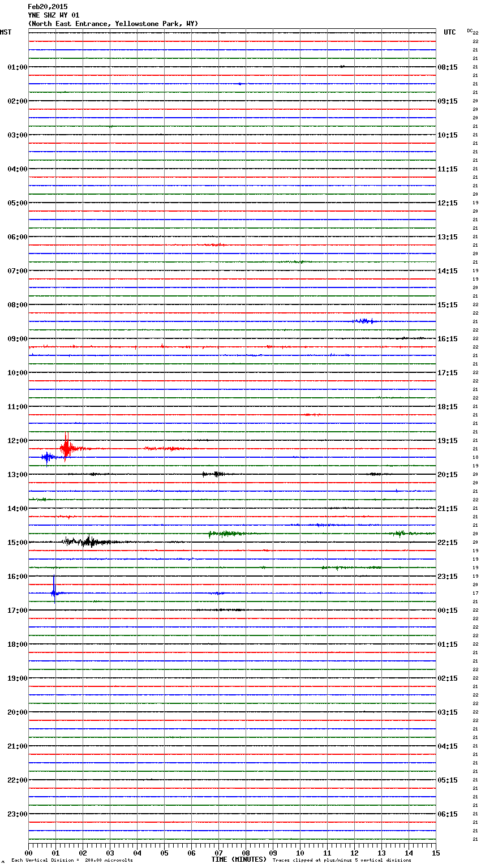Select the 21:00 MST time label

point(18,746)
